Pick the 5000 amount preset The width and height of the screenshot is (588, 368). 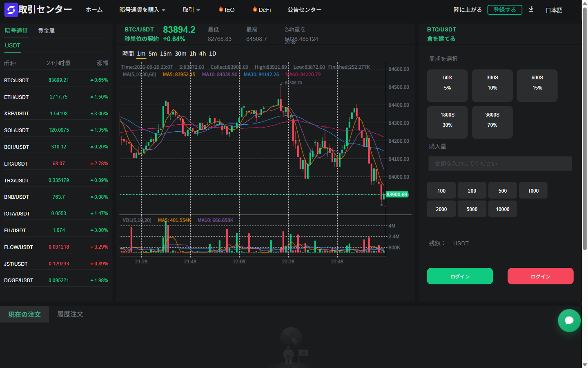click(472, 209)
